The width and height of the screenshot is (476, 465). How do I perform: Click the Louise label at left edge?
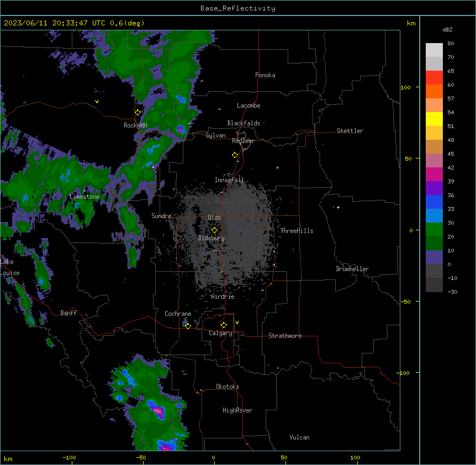[10, 273]
